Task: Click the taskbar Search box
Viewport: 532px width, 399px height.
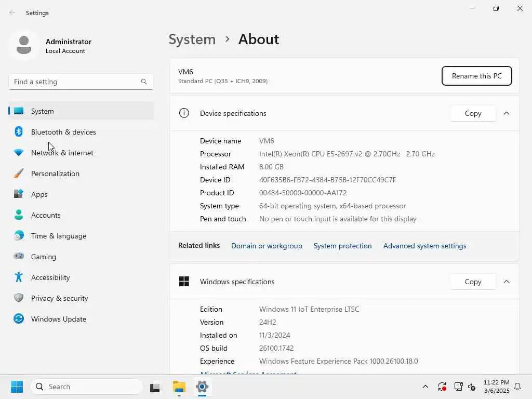Action: [87, 387]
